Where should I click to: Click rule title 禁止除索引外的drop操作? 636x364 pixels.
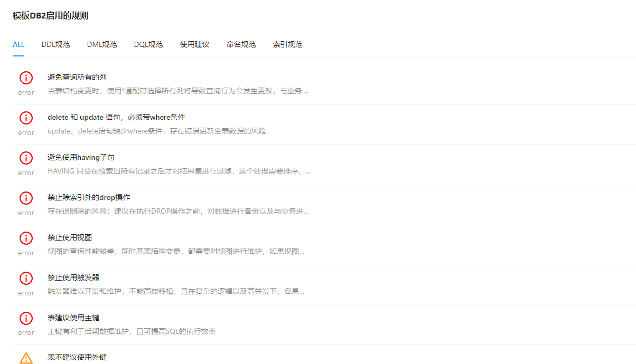point(89,197)
